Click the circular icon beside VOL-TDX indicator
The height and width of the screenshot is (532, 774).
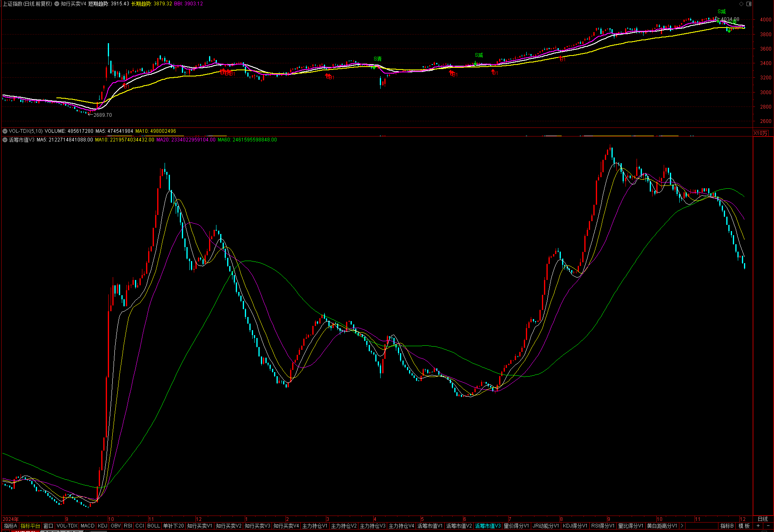(5, 131)
